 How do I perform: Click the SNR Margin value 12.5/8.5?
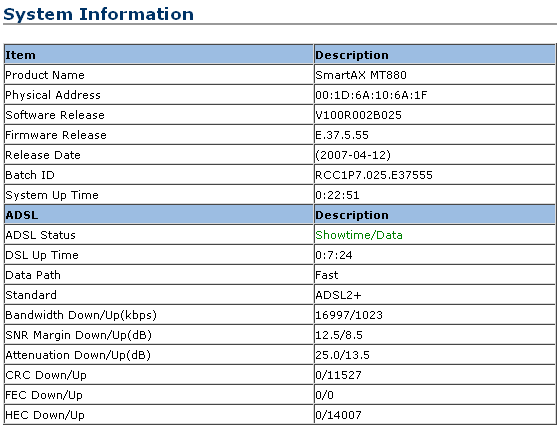(339, 335)
